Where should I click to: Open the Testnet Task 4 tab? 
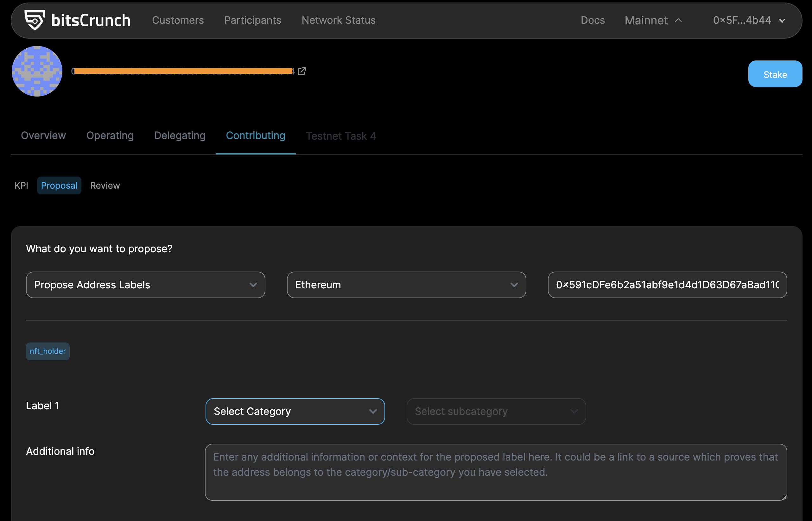coord(341,136)
